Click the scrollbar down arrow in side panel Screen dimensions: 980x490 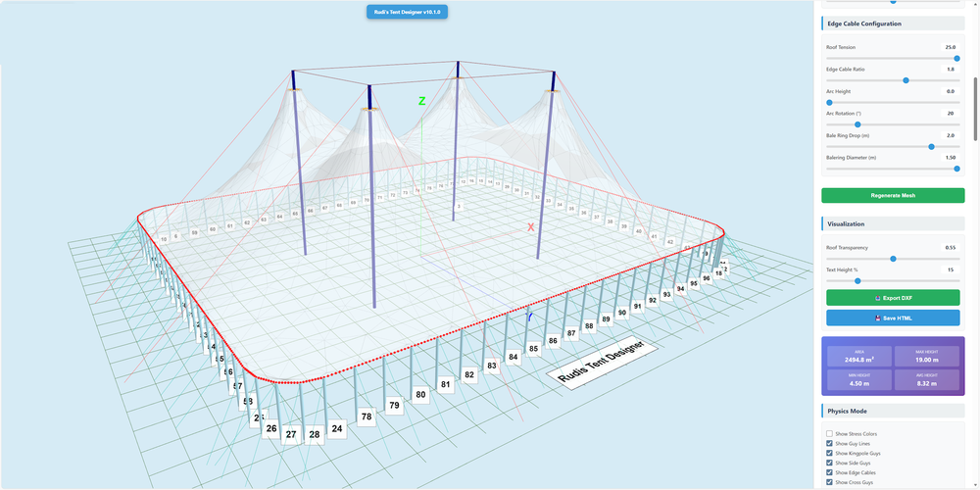[976, 486]
